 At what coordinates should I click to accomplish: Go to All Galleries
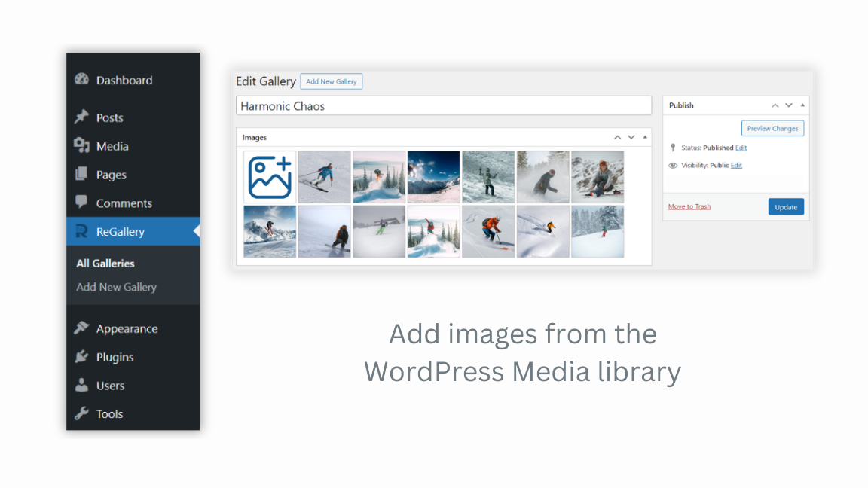pyautogui.click(x=105, y=263)
